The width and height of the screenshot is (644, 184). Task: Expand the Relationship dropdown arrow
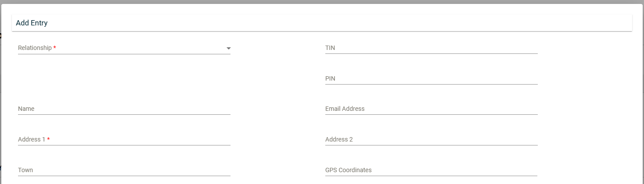pyautogui.click(x=228, y=48)
